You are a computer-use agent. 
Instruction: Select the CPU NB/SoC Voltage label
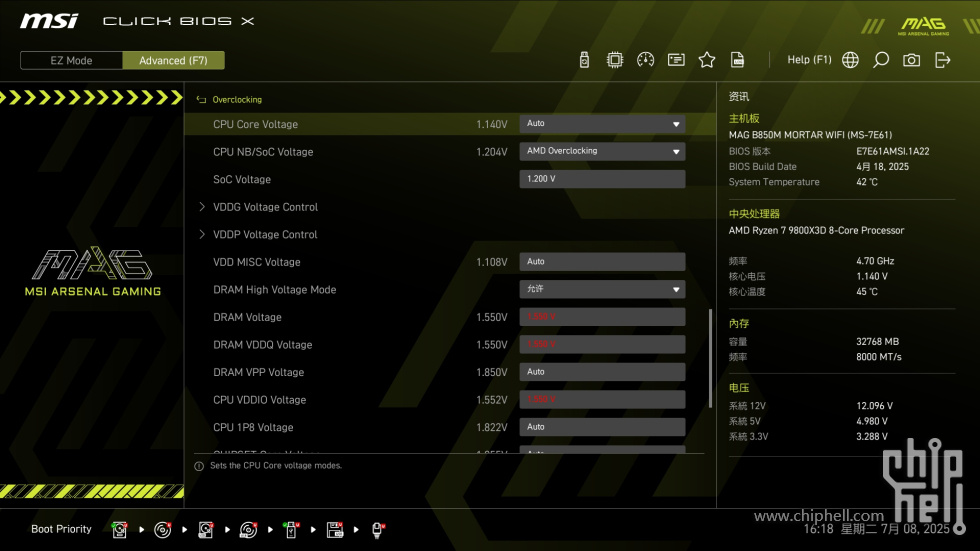(263, 152)
